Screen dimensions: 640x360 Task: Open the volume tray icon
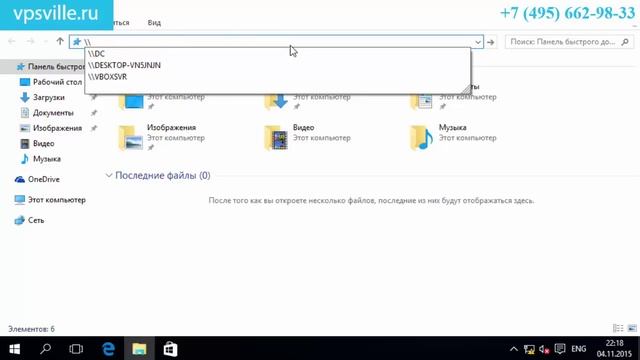coord(544,349)
